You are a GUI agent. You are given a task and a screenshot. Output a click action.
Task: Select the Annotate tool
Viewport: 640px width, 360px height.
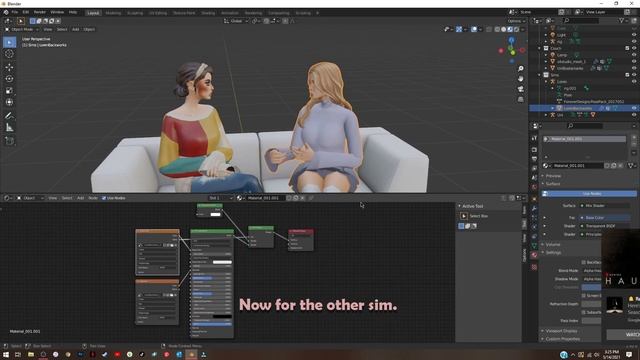(9, 116)
